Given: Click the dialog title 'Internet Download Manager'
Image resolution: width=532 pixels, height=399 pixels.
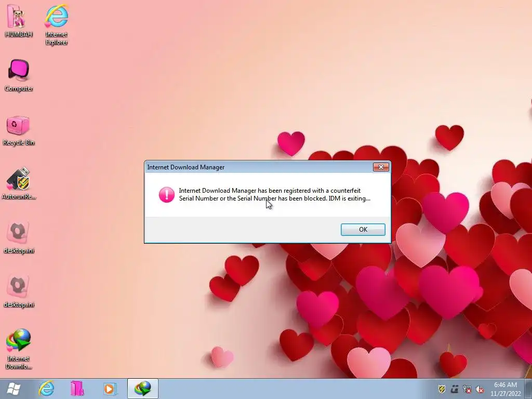Looking at the screenshot, I should click(185, 167).
